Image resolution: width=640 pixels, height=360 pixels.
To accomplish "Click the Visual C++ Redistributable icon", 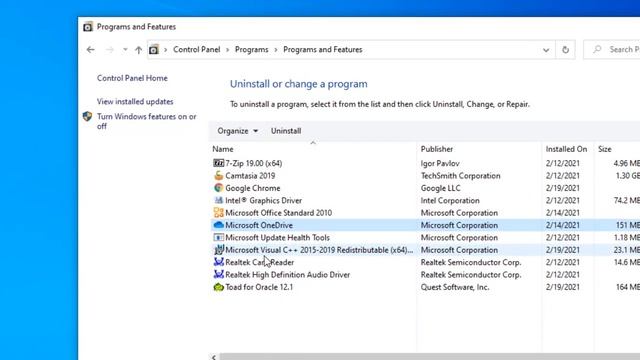I will coord(218,250).
